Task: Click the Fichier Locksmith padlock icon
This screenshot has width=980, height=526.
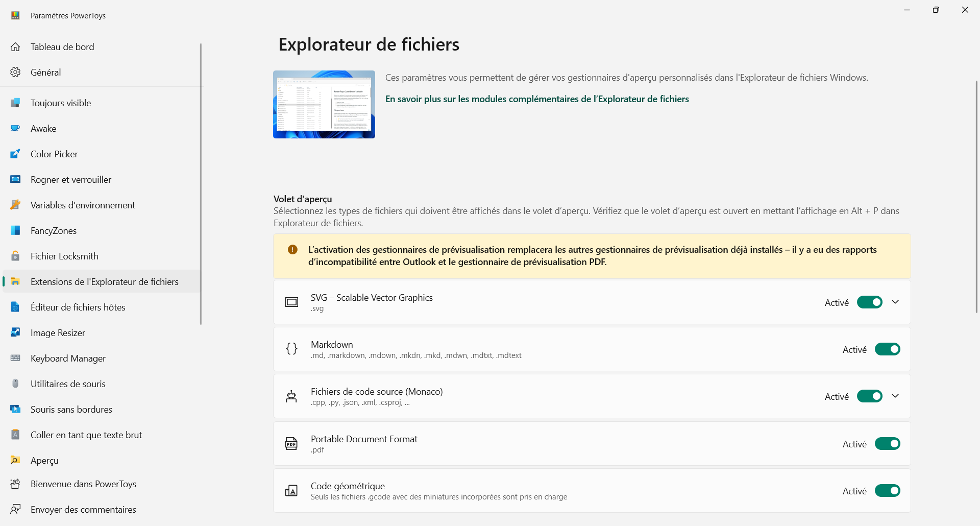Action: tap(15, 256)
